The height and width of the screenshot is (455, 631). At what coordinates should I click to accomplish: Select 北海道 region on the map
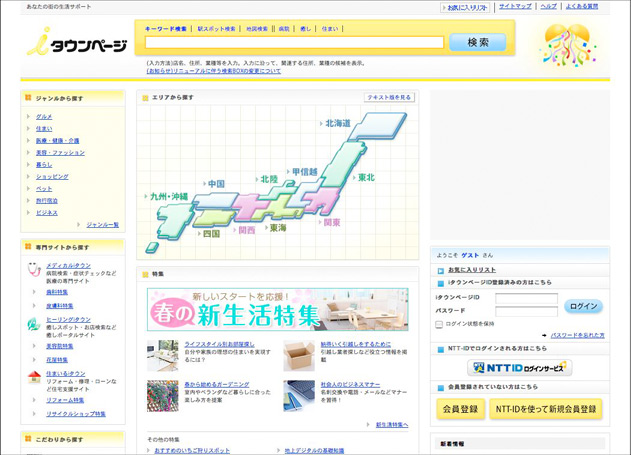(x=337, y=123)
